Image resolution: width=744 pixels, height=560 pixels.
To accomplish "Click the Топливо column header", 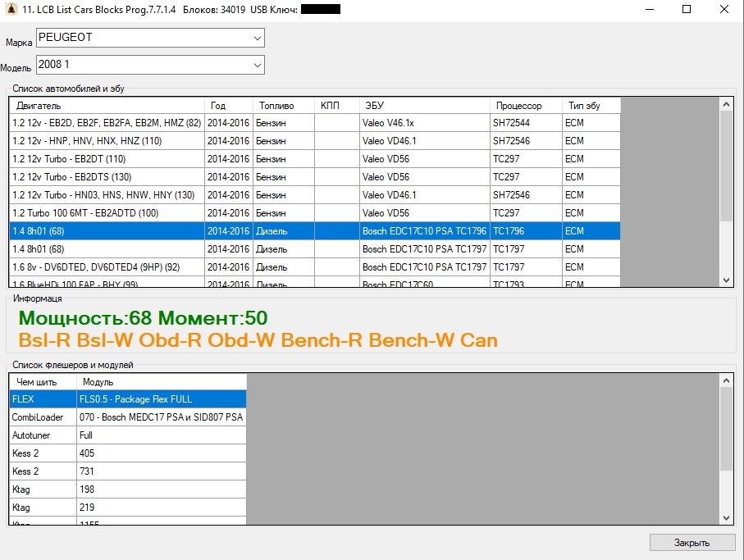I will pyautogui.click(x=283, y=105).
